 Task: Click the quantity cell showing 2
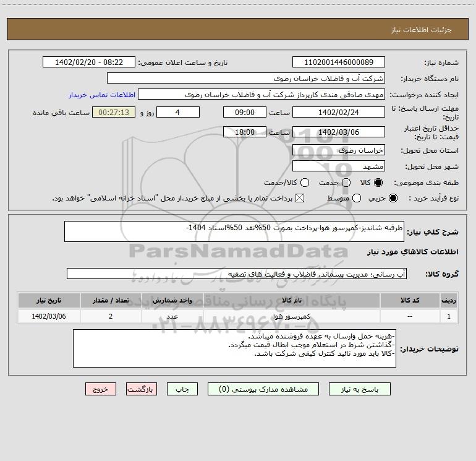pos(111,316)
